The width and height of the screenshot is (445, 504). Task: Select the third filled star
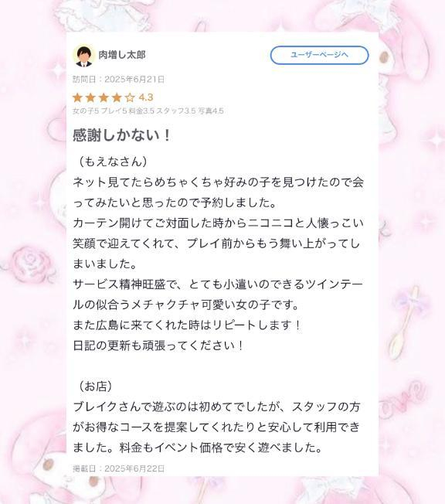point(104,97)
